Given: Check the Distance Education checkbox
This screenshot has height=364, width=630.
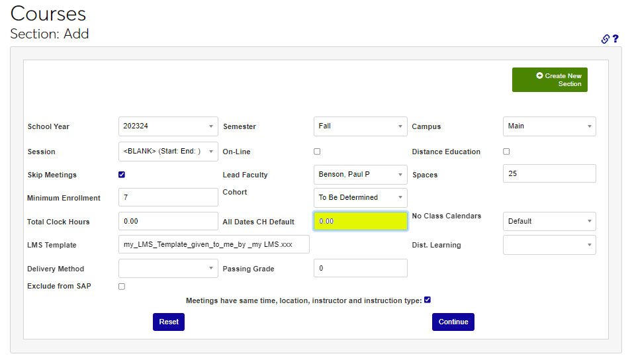Looking at the screenshot, I should pyautogui.click(x=506, y=152).
